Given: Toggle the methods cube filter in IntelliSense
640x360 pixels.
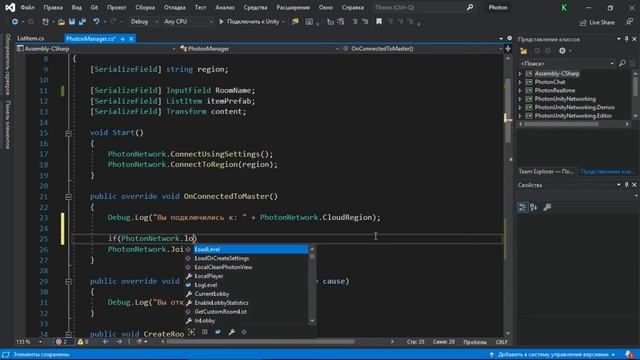Looking at the screenshot, I should [244, 332].
